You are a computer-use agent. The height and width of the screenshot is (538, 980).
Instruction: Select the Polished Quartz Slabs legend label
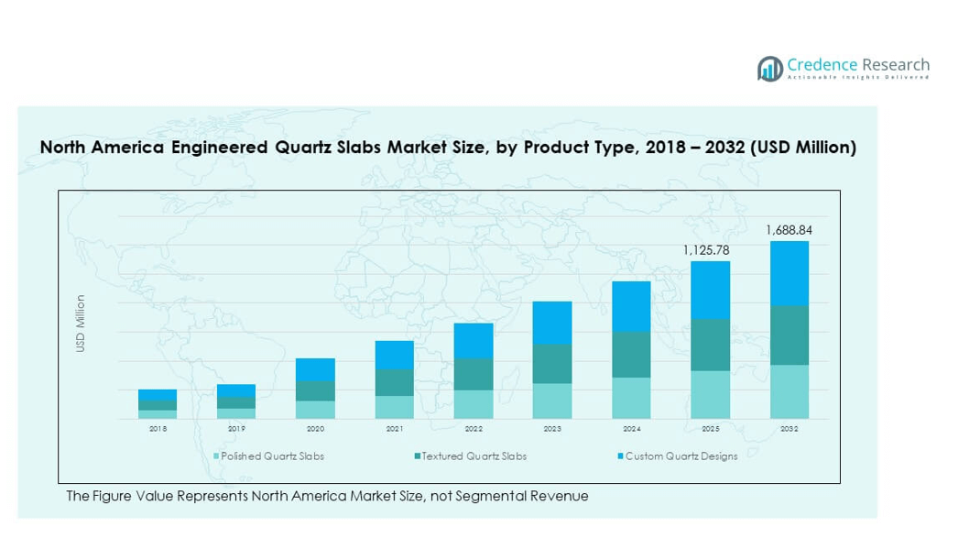pyautogui.click(x=273, y=456)
